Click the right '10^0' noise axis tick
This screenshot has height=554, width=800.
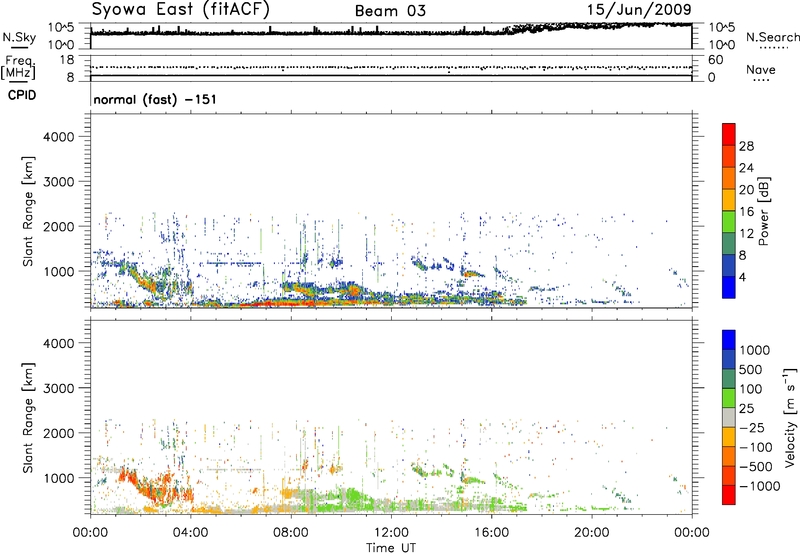tap(721, 45)
